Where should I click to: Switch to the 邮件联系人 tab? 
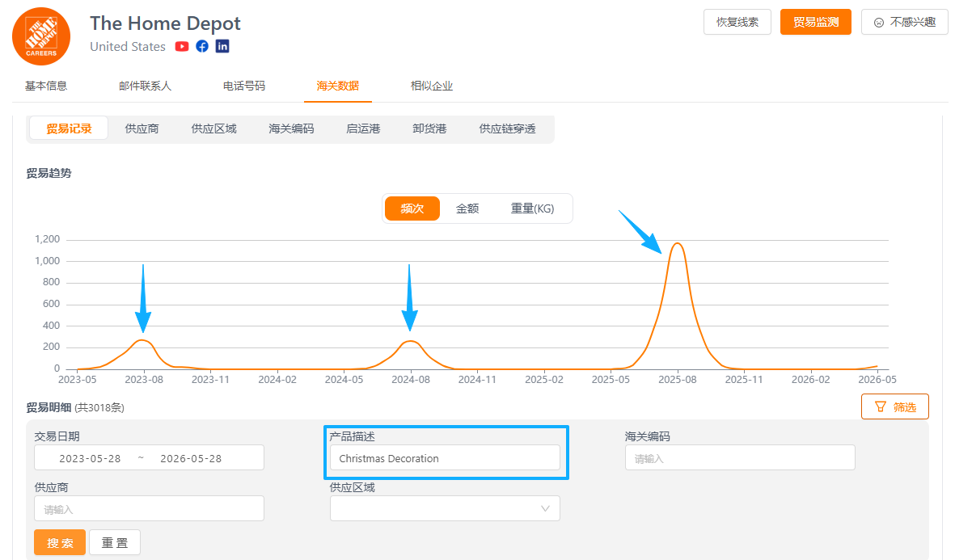coord(145,86)
